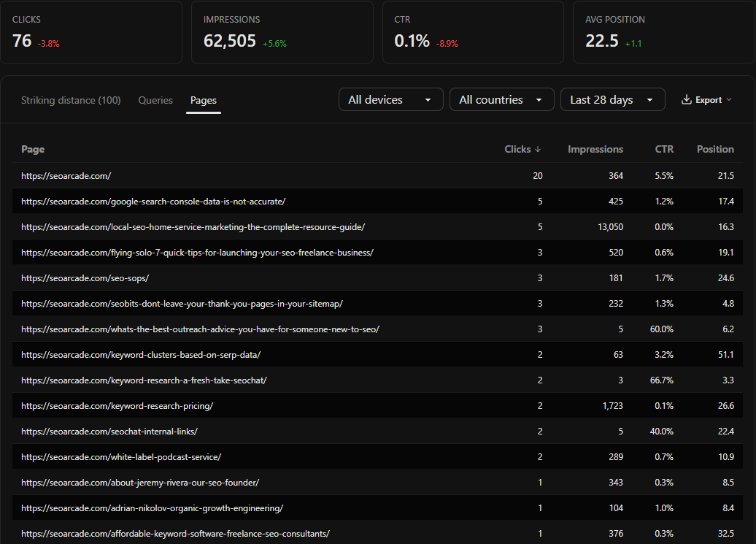This screenshot has width=756, height=544.
Task: Open the affordable-keyword-software page link
Action: tap(175, 534)
